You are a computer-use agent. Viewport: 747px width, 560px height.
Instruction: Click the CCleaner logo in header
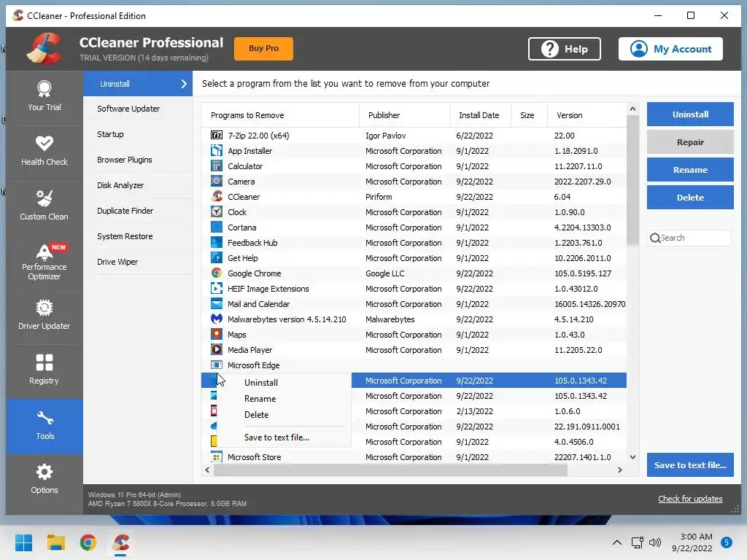click(44, 48)
